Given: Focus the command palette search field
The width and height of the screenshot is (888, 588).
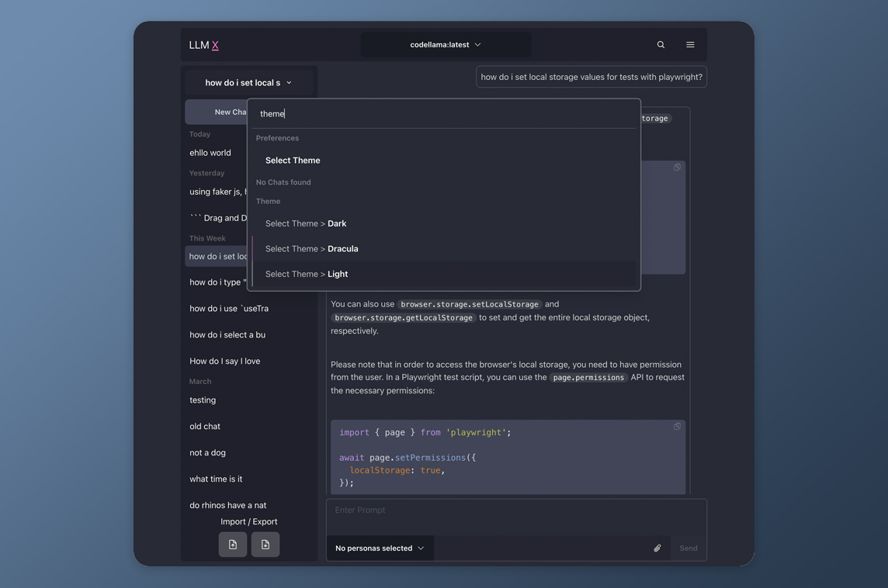Looking at the screenshot, I should tap(444, 114).
